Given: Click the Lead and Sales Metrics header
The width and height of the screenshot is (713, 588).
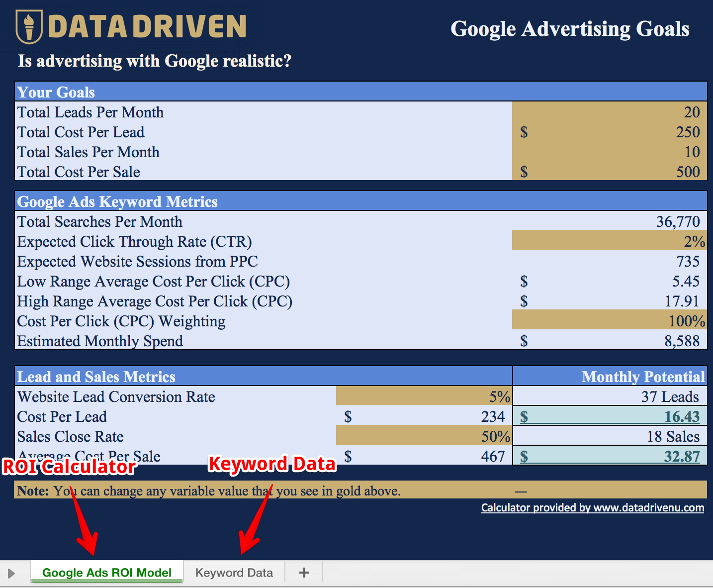Looking at the screenshot, I should pyautogui.click(x=264, y=377).
